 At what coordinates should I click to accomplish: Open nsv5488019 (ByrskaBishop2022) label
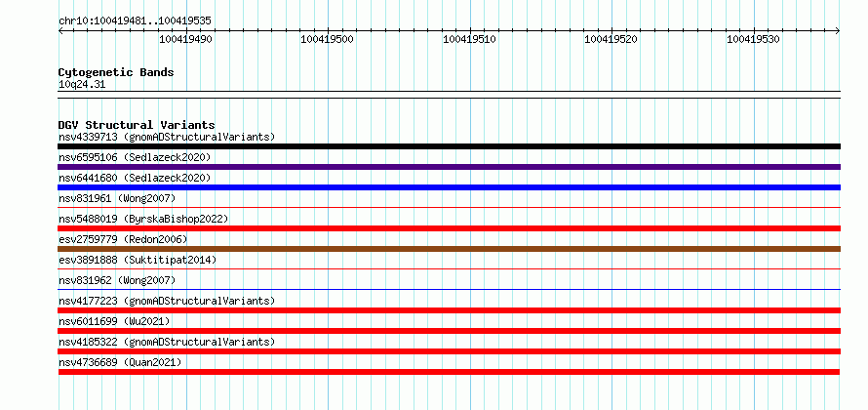tap(143, 219)
